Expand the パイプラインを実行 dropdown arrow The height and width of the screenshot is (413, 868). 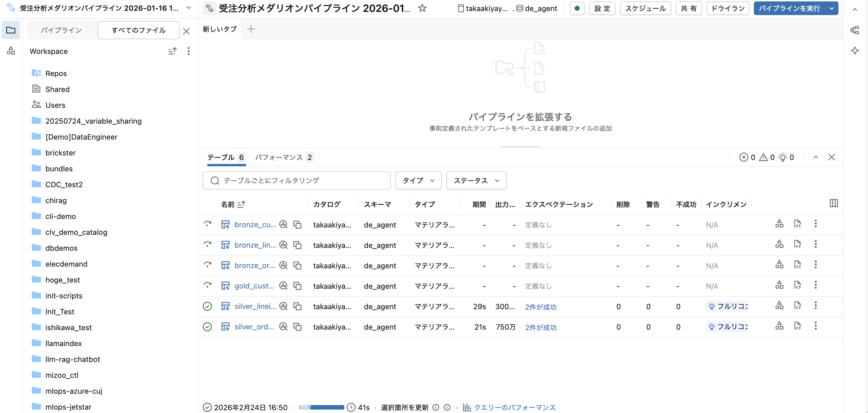(x=831, y=9)
